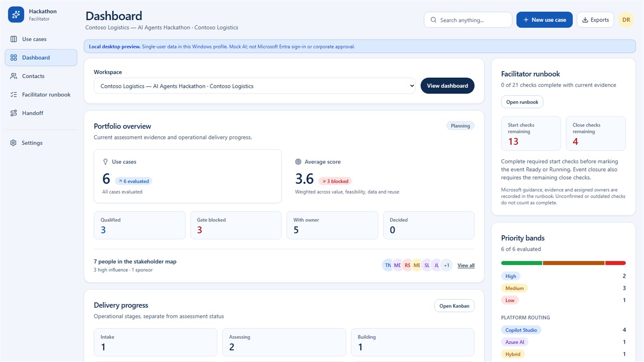Click the Copilot Studio platform tag
The image size is (644, 362).
pyautogui.click(x=521, y=330)
